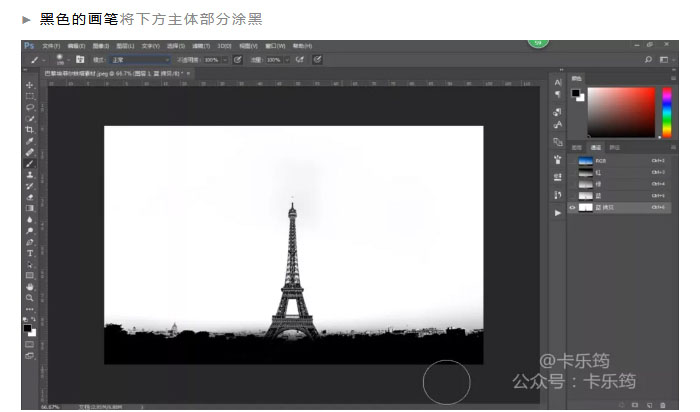The image size is (700, 412).
Task: Switch to the 图层 panel tab
Action: [x=577, y=147]
